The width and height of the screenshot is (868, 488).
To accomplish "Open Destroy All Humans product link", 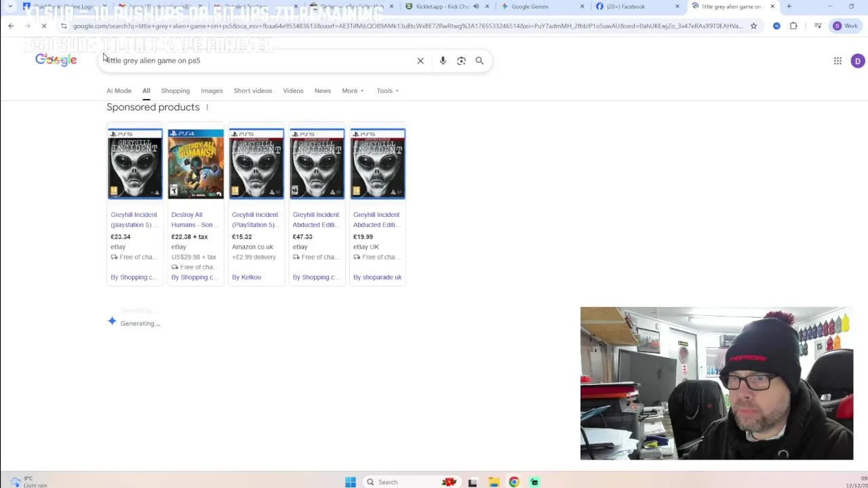I will click(194, 220).
